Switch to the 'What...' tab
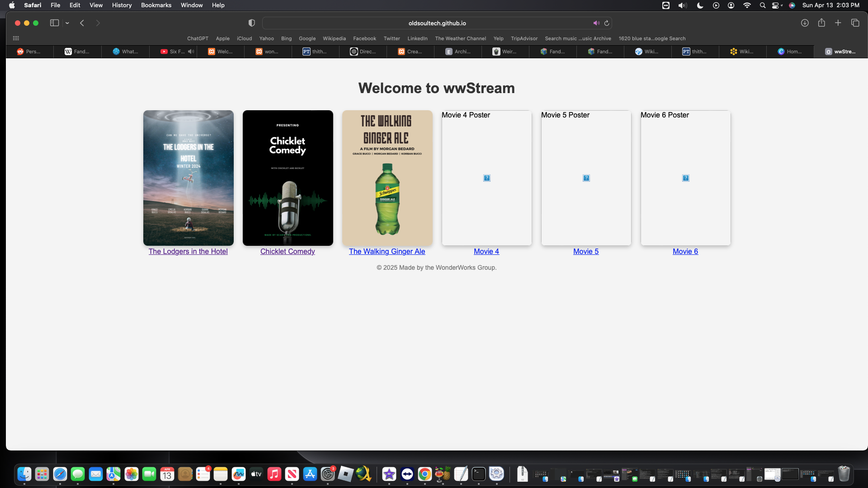 click(125, 52)
